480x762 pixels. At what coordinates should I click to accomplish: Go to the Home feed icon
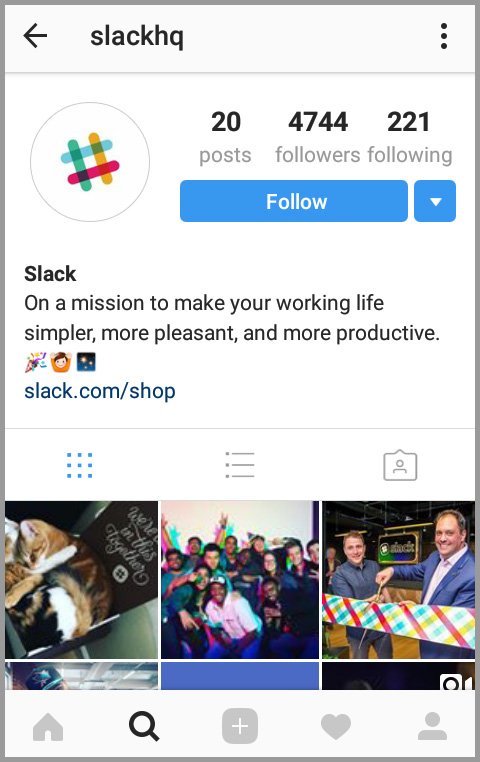point(48,727)
